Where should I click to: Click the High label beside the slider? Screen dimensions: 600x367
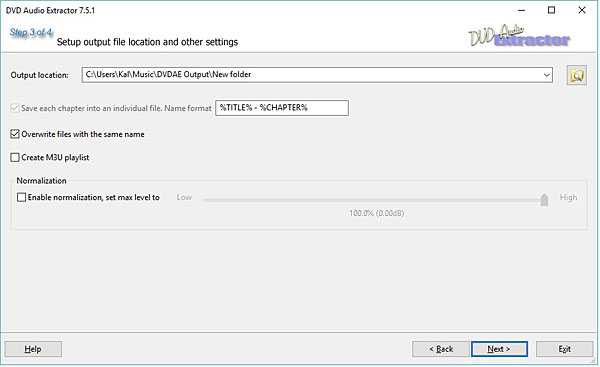pyautogui.click(x=568, y=197)
